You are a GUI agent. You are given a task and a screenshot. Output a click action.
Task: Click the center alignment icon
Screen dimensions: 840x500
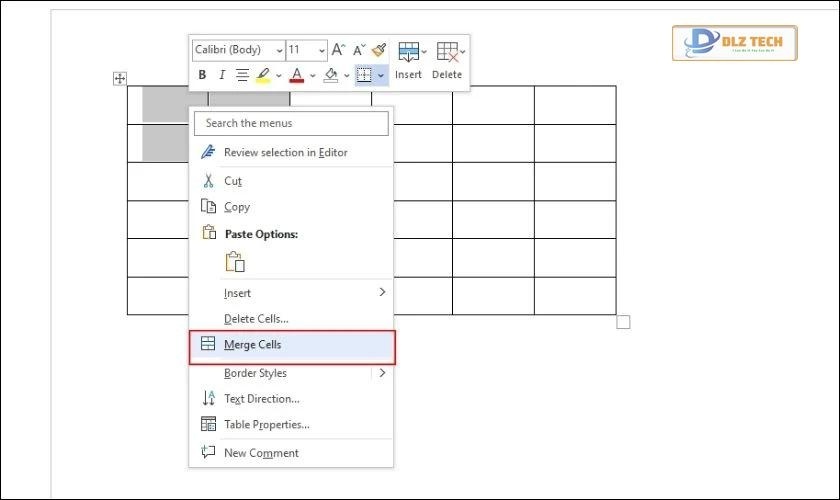pos(242,75)
